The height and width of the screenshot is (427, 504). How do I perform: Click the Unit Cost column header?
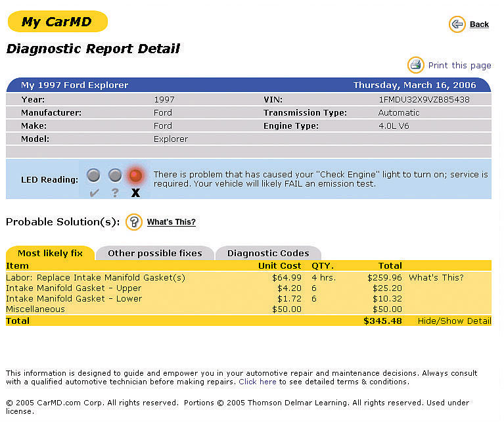click(280, 265)
